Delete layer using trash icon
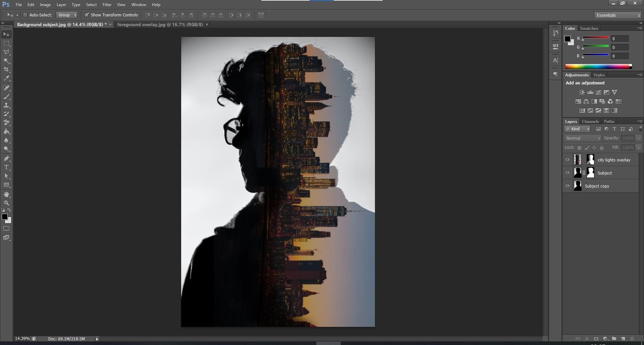 point(632,339)
